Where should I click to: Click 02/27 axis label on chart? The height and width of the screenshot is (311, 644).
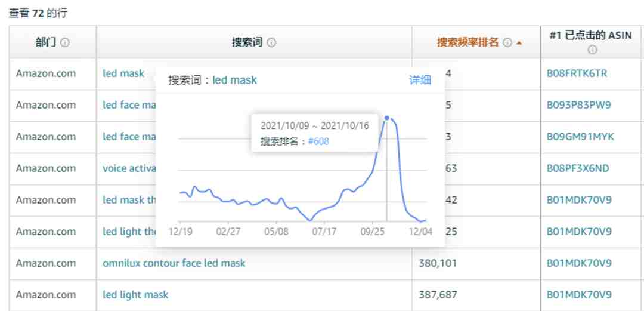tap(228, 232)
